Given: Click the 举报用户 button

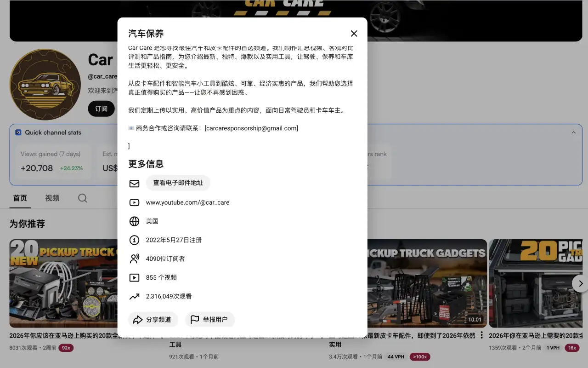Looking at the screenshot, I should [210, 319].
